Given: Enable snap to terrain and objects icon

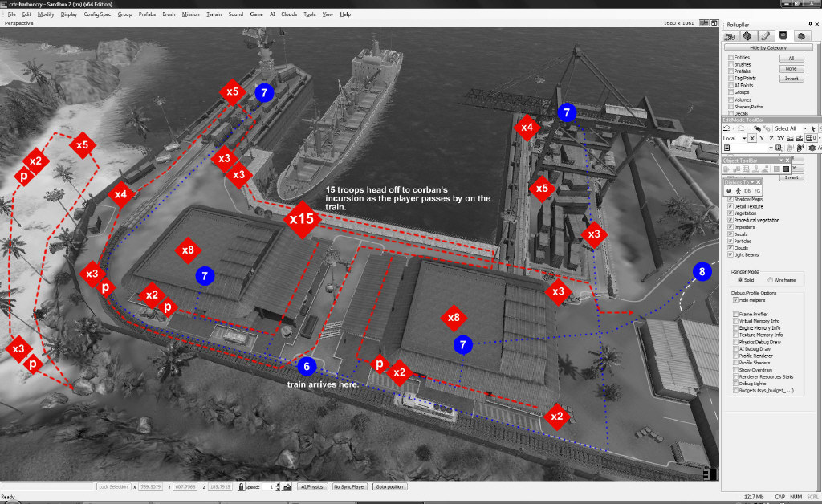Looking at the screenshot, I should click(x=800, y=138).
